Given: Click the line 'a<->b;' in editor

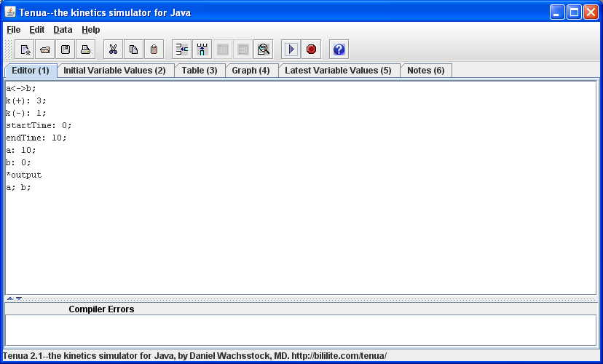Looking at the screenshot, I should point(21,88).
